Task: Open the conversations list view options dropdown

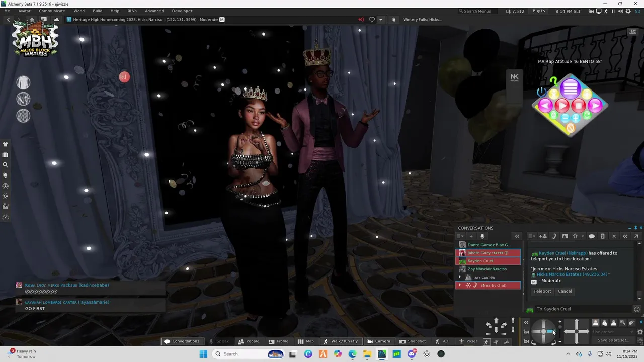Action: coord(460,236)
